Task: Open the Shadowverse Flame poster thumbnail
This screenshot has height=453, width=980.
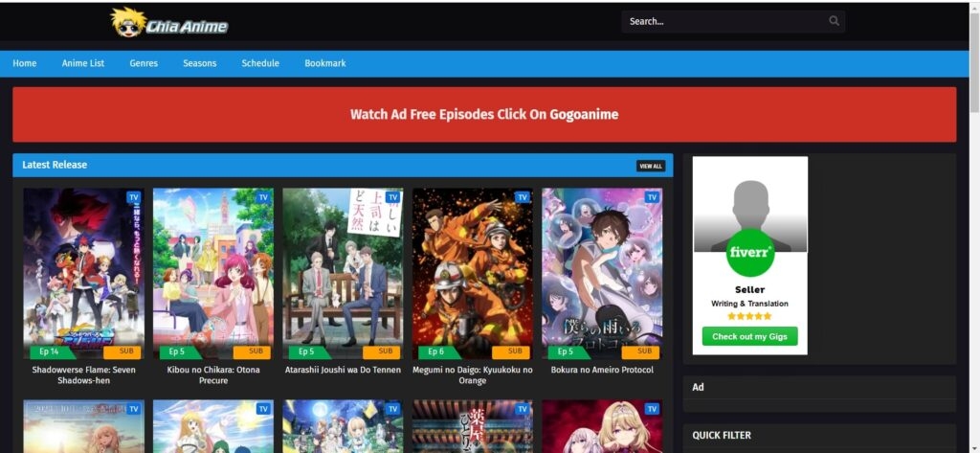Action: pos(84,274)
